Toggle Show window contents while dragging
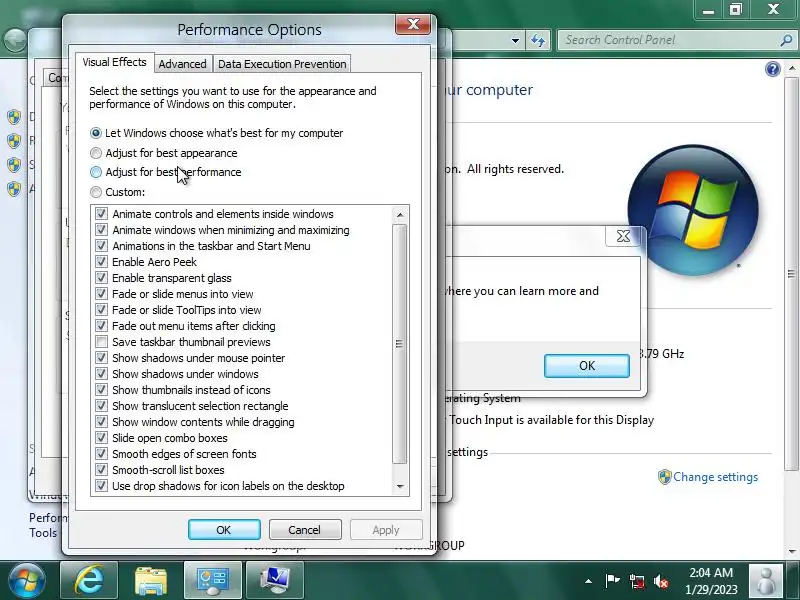 click(x=102, y=422)
